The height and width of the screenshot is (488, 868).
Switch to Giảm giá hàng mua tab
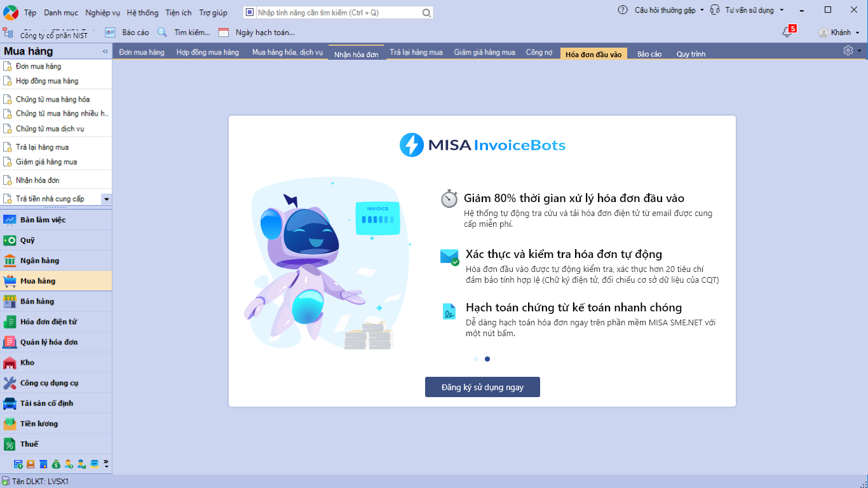pyautogui.click(x=484, y=52)
